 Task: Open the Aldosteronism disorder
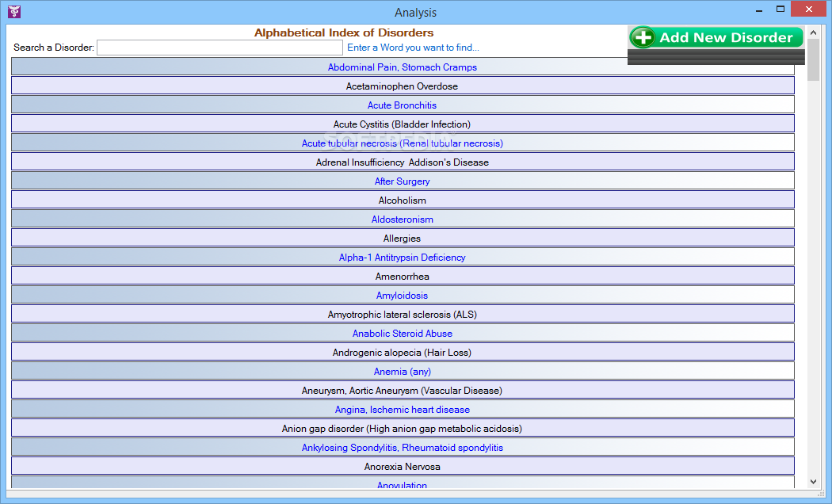(403, 219)
